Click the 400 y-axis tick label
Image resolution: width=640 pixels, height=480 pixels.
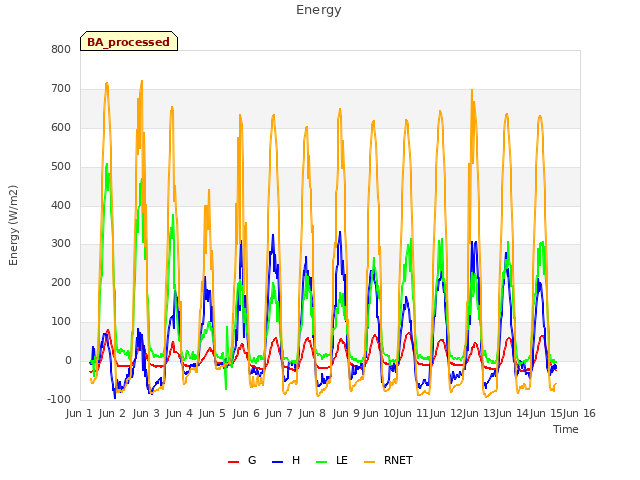point(61,205)
